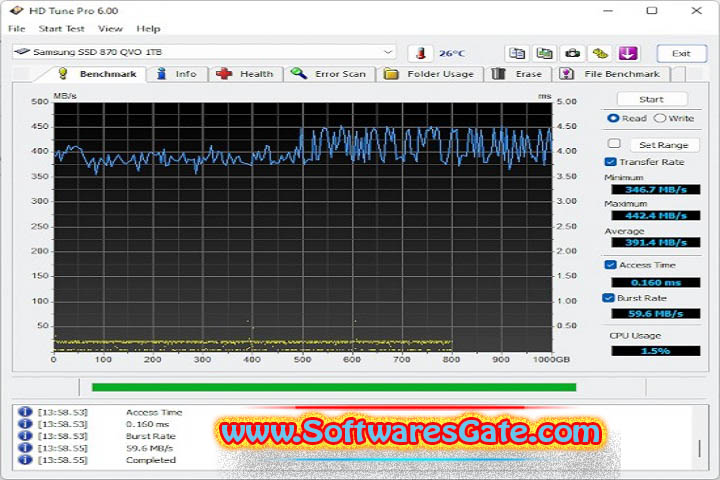
Task: Click info icon beside Access Time log row
Action: 25,412
